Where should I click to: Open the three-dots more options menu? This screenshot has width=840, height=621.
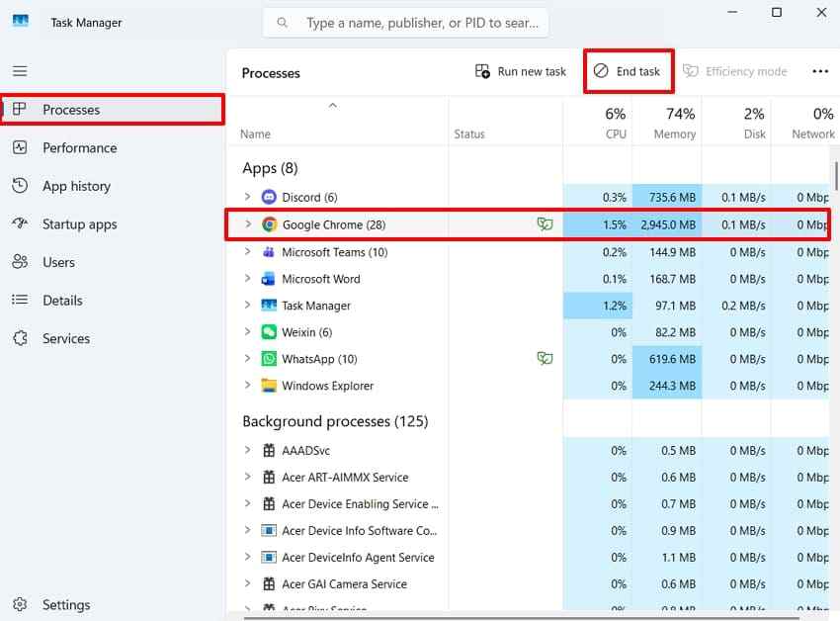click(820, 71)
